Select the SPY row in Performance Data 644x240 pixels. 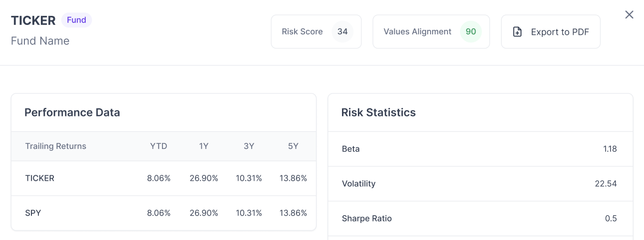point(163,213)
